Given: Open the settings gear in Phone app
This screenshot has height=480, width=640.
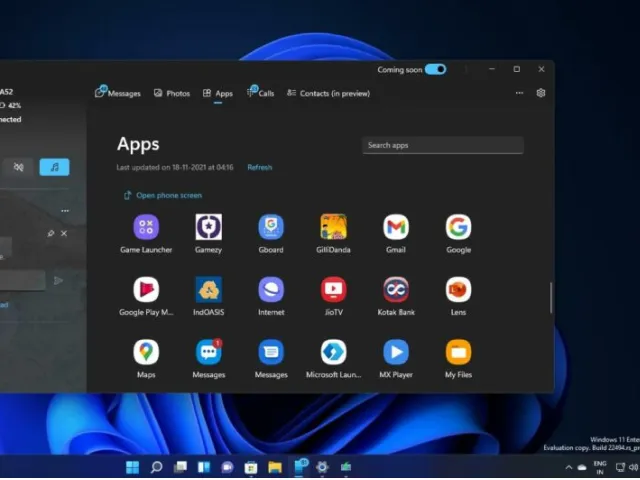Looking at the screenshot, I should [541, 93].
